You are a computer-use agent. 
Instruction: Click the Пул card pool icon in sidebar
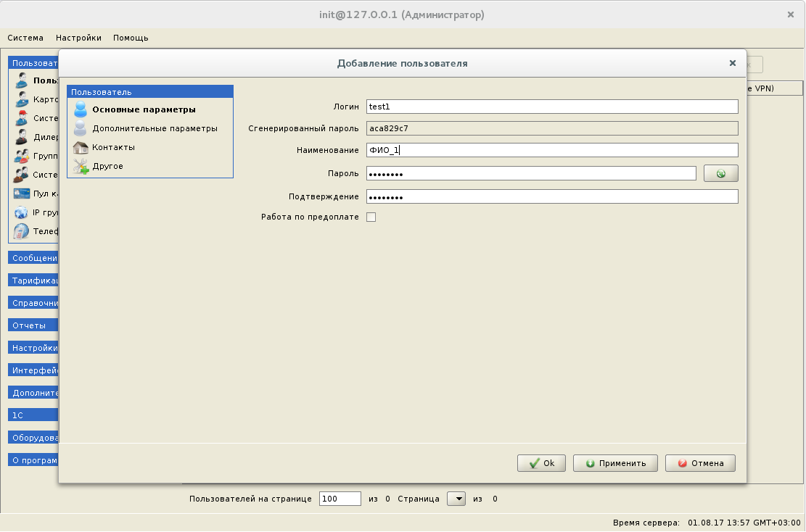[22, 194]
